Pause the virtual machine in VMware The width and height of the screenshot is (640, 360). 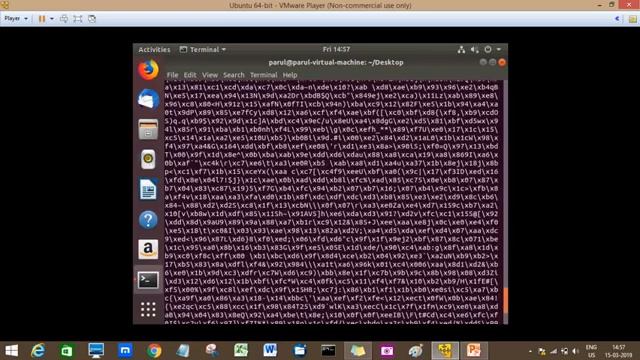(x=42, y=19)
